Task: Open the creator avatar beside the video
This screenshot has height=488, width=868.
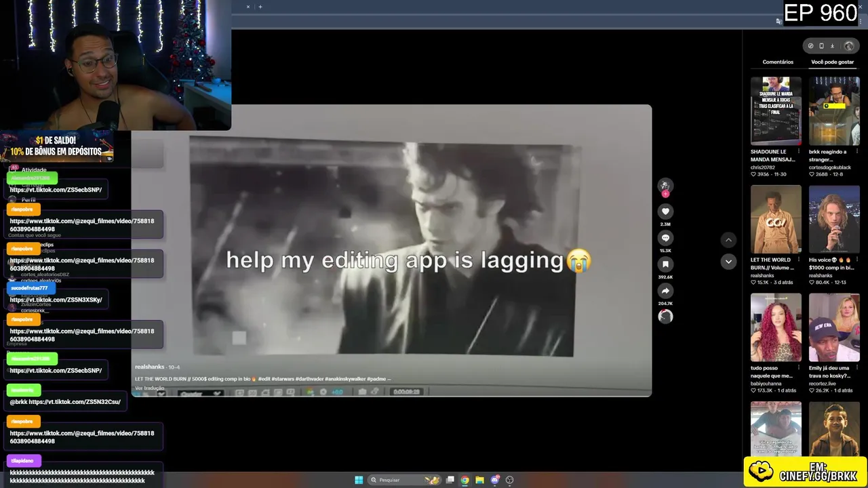Action: (665, 185)
